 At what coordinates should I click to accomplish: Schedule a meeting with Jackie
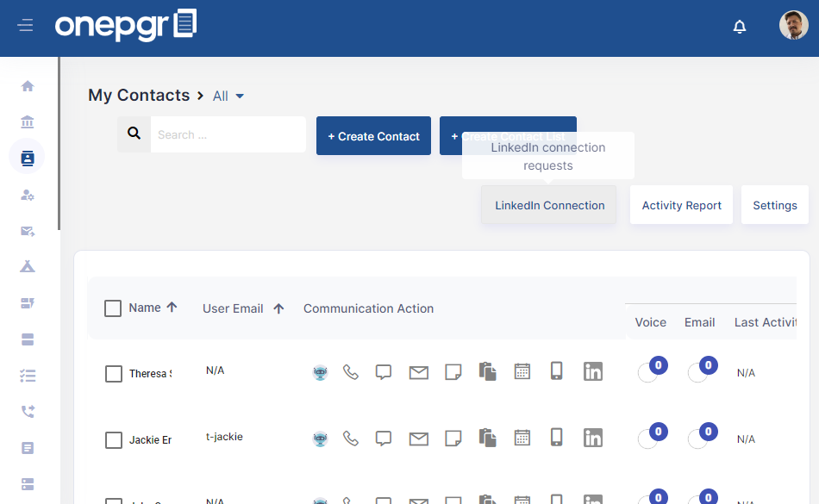[x=522, y=437]
